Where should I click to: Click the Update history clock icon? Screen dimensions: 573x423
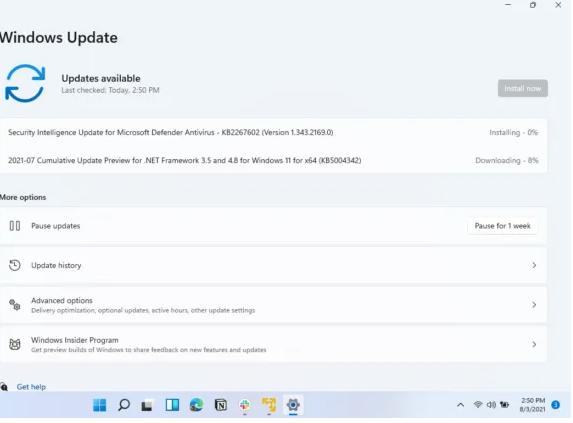(x=15, y=265)
